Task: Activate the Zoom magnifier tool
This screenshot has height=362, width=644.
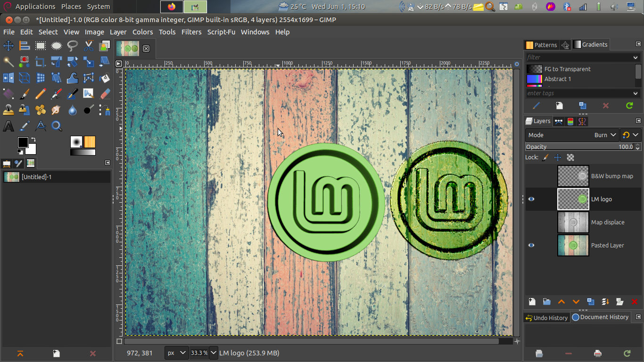Action: click(56, 126)
